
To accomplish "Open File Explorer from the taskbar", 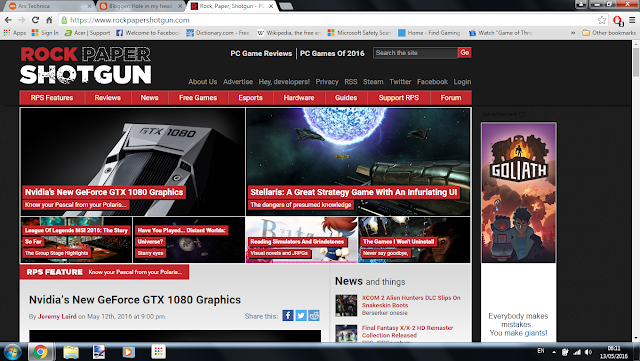I will [71, 352].
